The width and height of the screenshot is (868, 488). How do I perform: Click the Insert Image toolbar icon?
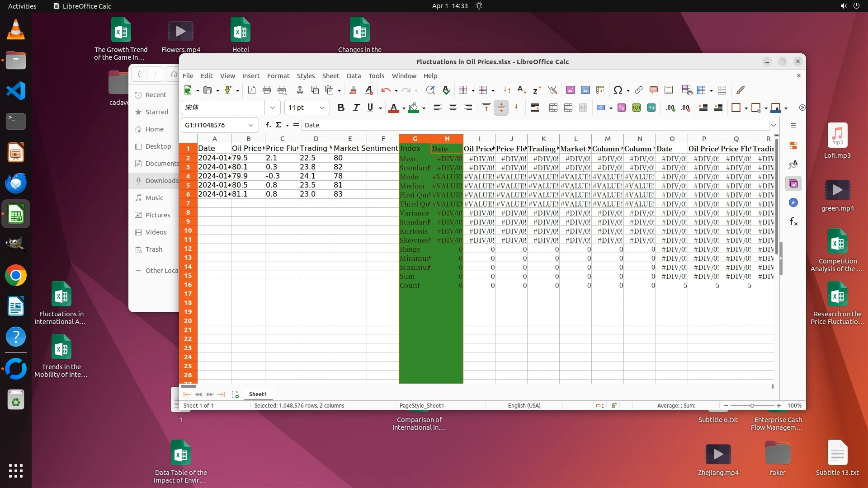[x=570, y=90]
